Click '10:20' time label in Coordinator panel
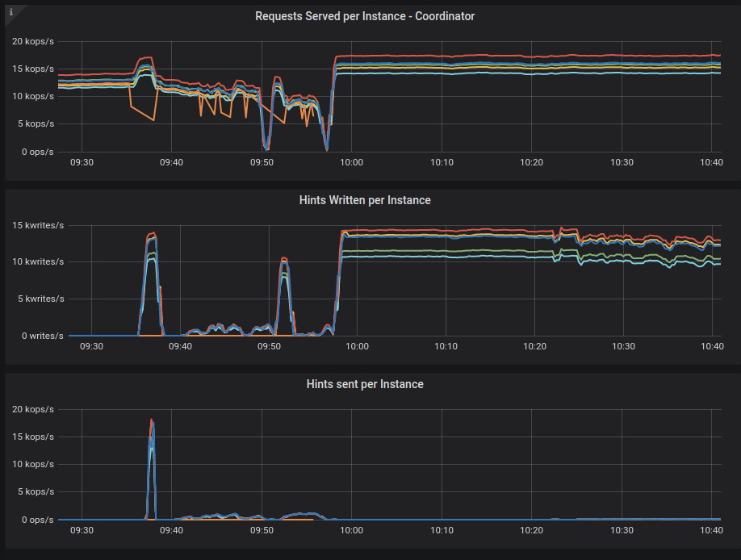 532,162
